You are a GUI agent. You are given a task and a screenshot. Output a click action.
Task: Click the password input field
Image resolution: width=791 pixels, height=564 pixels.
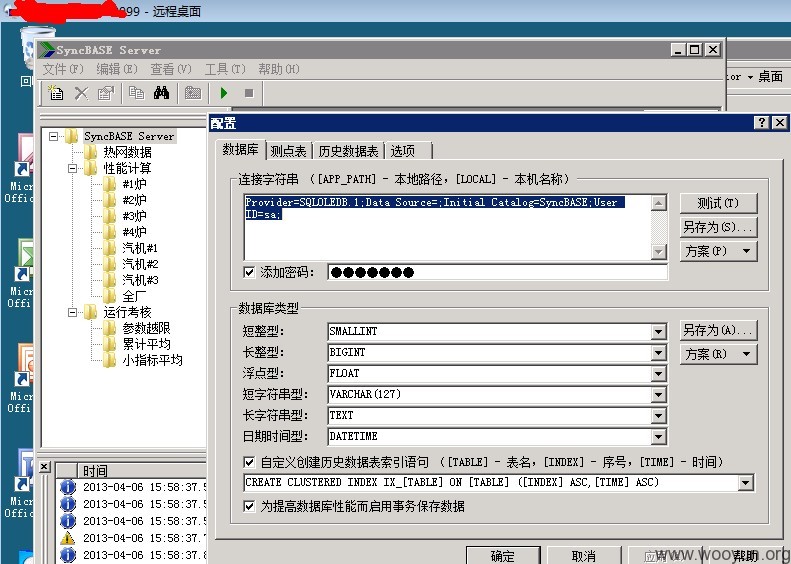(x=497, y=272)
